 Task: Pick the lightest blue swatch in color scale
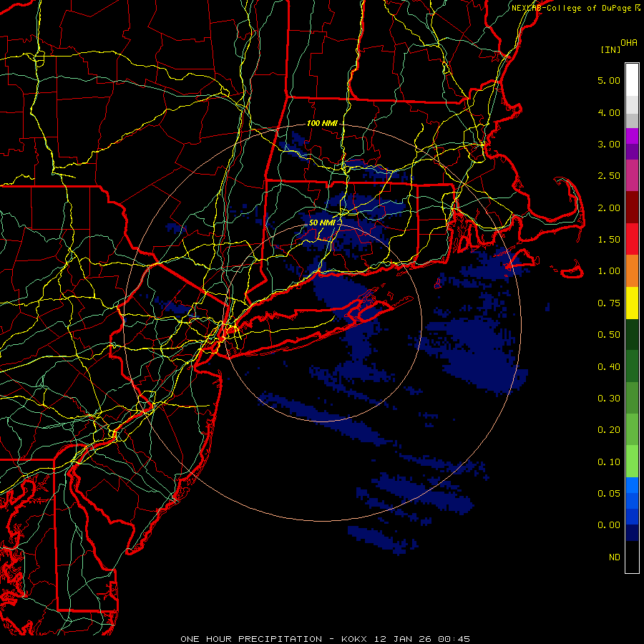point(632,485)
